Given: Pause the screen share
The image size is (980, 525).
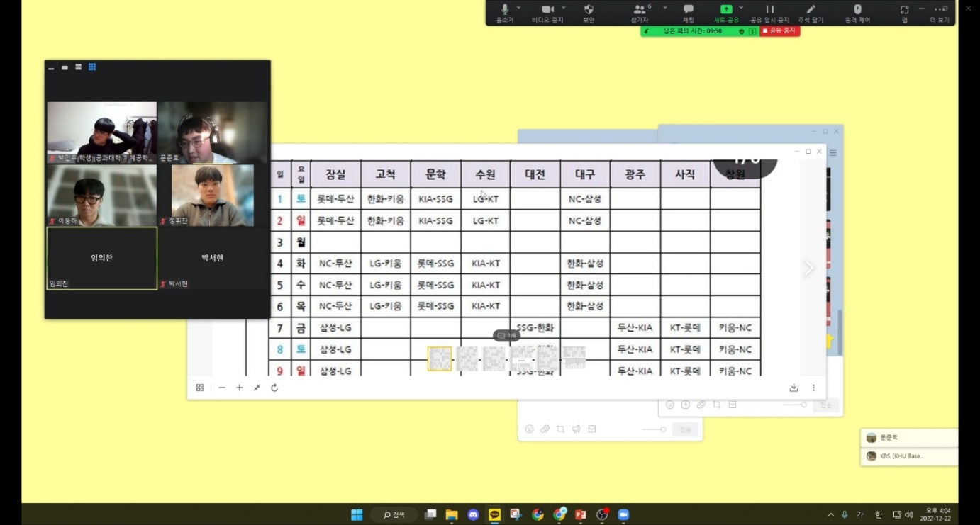Looking at the screenshot, I should [769, 12].
